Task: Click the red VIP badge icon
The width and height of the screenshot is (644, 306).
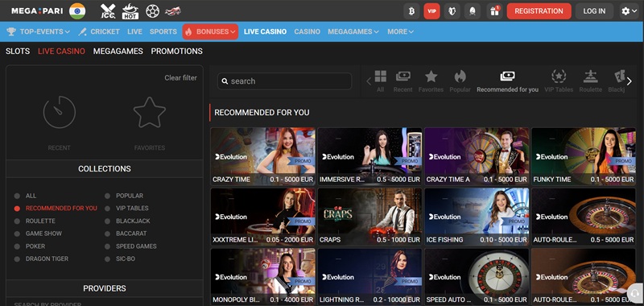Action: pyautogui.click(x=431, y=11)
